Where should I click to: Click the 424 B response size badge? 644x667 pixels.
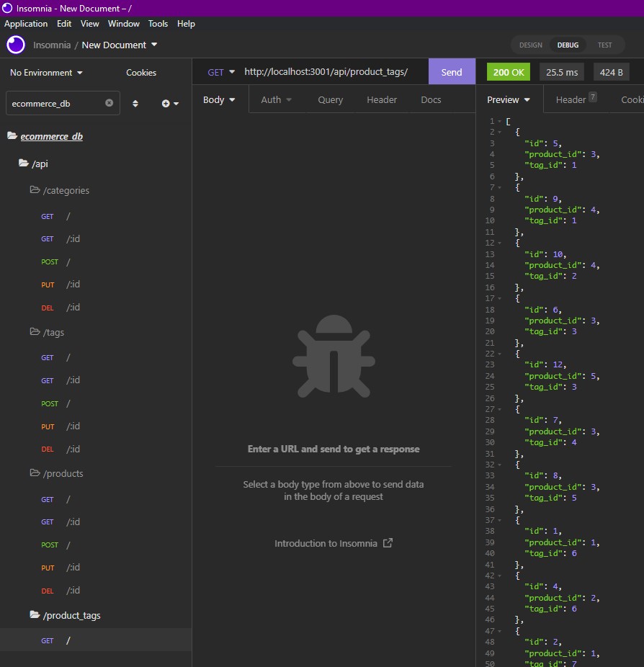pyautogui.click(x=612, y=72)
